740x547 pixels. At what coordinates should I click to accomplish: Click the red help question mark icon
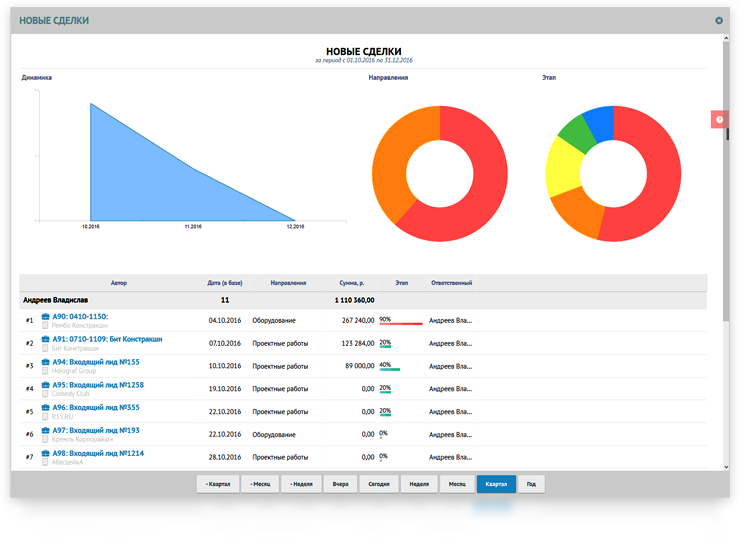point(719,119)
